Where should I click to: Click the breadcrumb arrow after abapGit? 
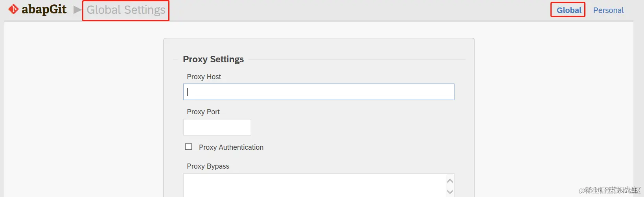(x=77, y=10)
